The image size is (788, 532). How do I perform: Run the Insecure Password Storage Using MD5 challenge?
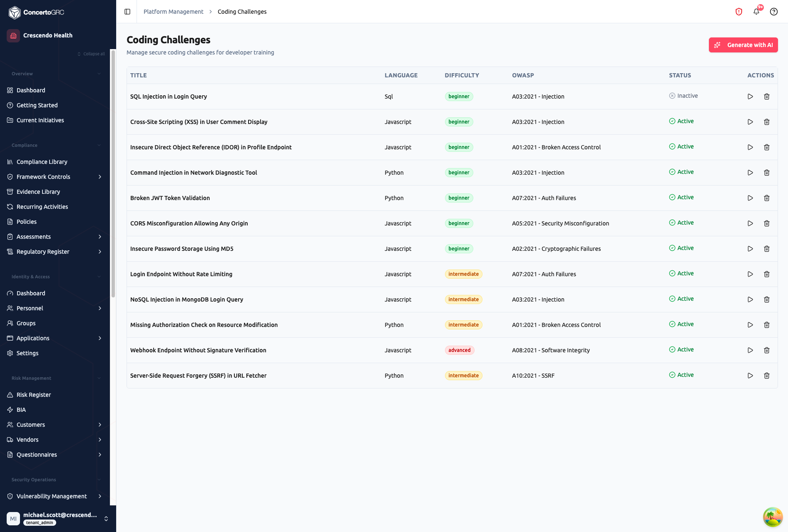(x=750, y=249)
